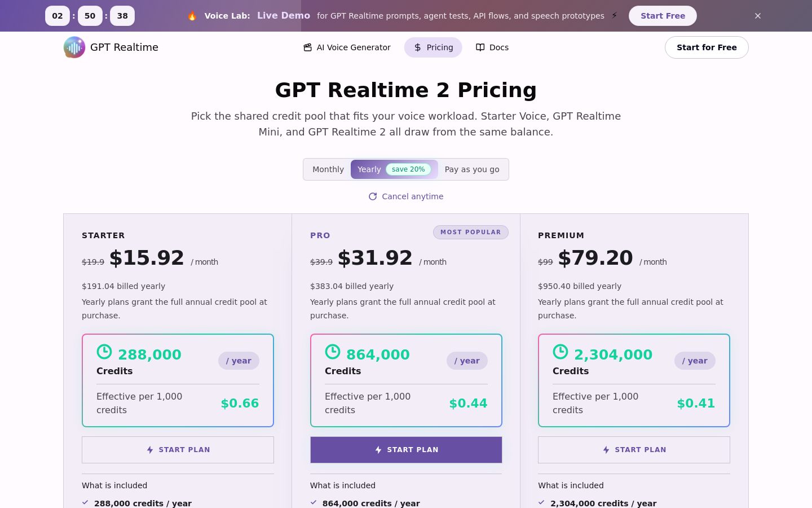Click the GPT Realtime brand name

tap(124, 47)
